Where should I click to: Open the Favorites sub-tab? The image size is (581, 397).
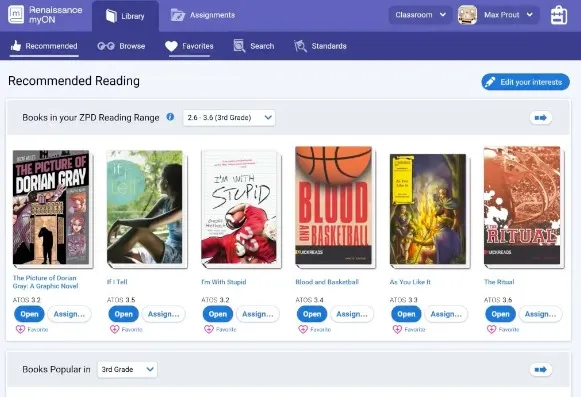[189, 46]
